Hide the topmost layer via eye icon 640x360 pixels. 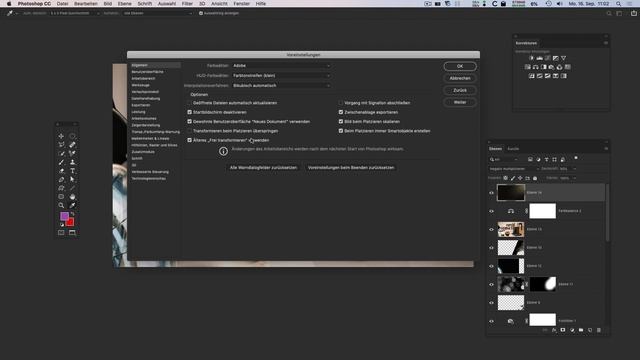(x=491, y=193)
